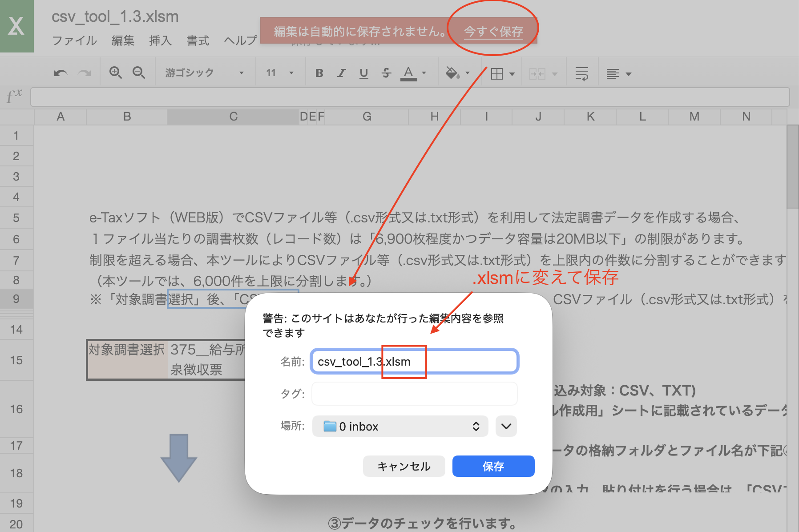Click the font color A swatch
The width and height of the screenshot is (799, 532).
pos(408,73)
